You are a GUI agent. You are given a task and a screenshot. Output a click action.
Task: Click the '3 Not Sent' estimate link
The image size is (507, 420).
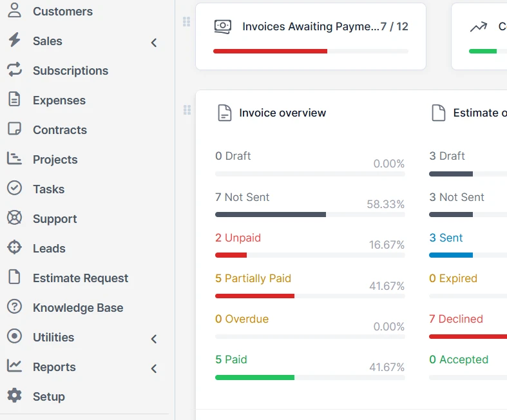pos(457,197)
